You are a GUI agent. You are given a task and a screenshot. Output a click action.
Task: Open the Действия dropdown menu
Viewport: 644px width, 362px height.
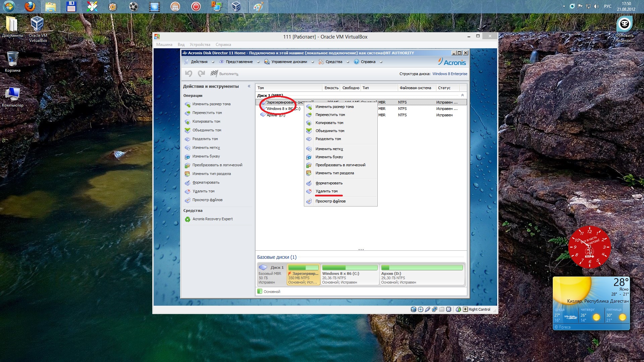pos(199,62)
